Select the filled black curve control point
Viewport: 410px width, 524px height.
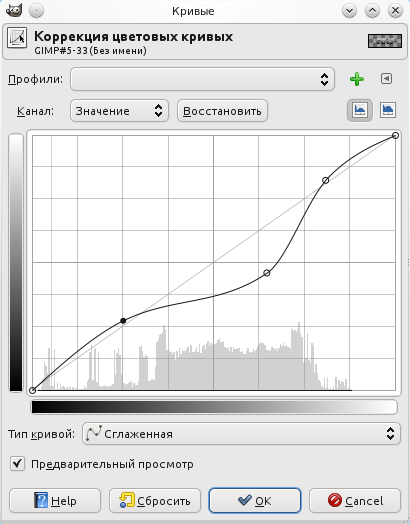(x=123, y=321)
